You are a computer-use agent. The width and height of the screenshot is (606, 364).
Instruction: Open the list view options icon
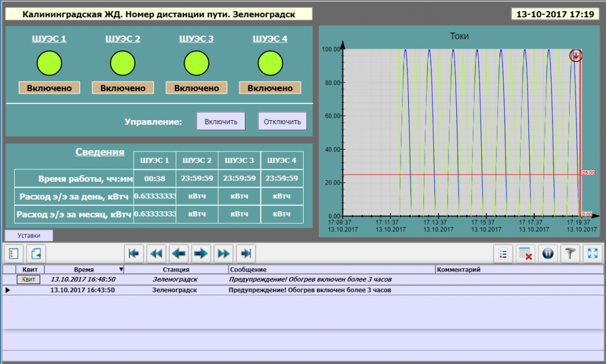(x=503, y=253)
